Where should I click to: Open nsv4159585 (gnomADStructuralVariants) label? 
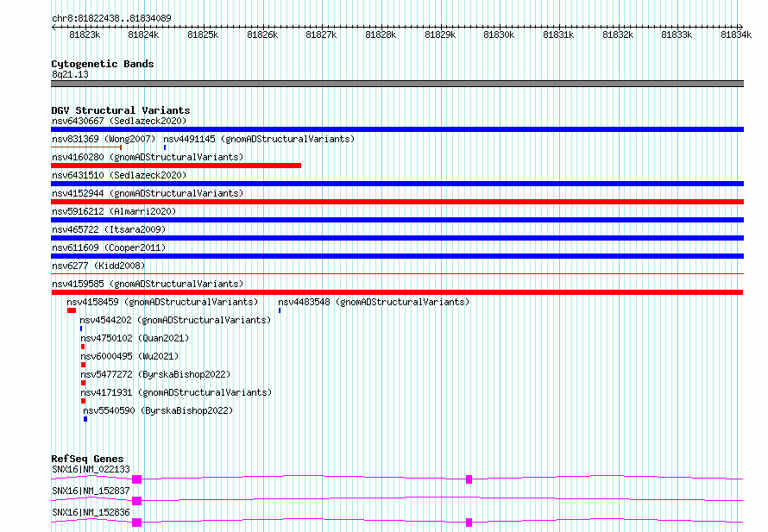click(148, 284)
